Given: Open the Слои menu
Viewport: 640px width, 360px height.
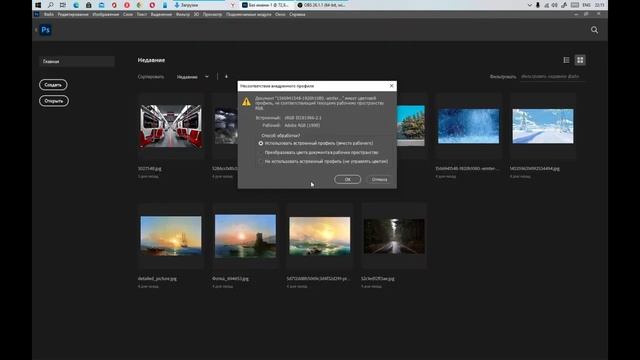Looking at the screenshot, I should [x=128, y=14].
